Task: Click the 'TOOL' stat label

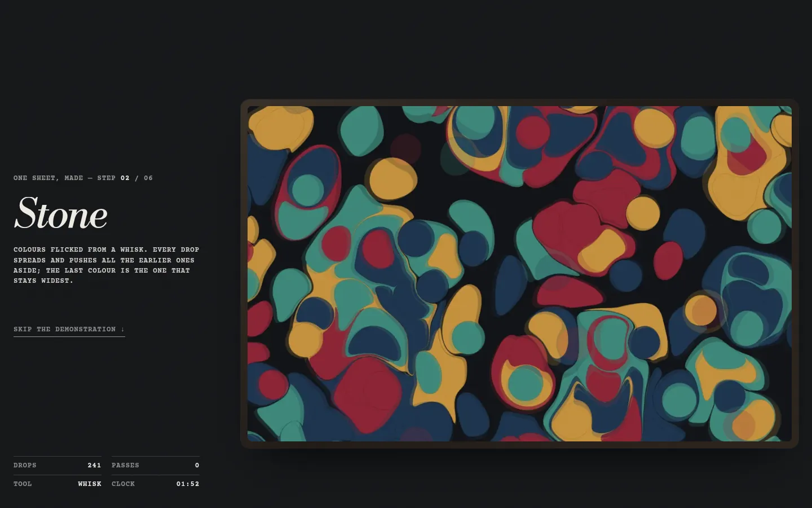Action: point(23,484)
